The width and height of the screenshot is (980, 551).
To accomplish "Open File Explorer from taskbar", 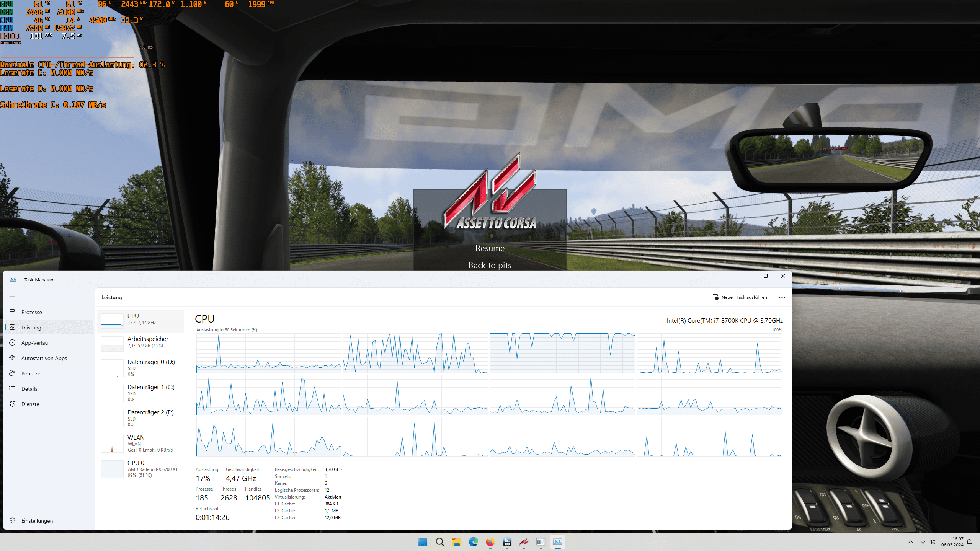I will [x=456, y=542].
